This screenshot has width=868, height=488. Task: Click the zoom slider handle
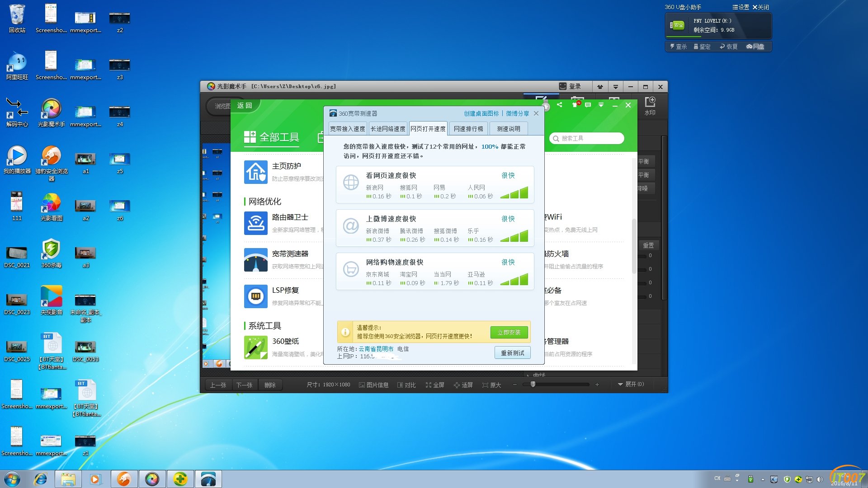coord(533,385)
